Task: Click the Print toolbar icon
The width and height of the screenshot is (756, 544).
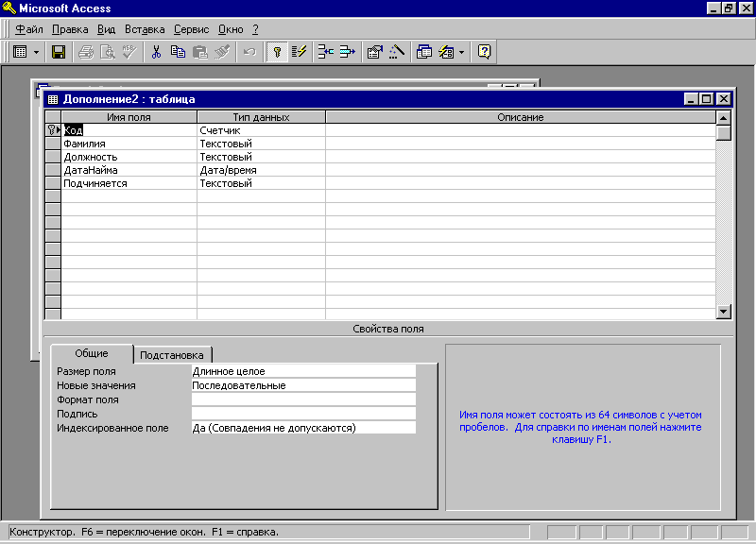Action: point(86,52)
